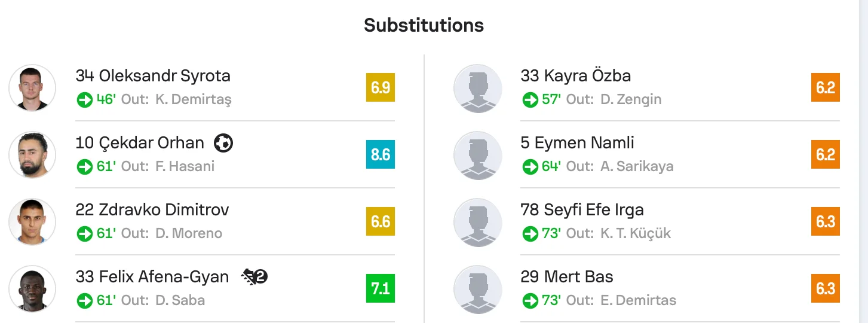The height and width of the screenshot is (323, 868).
Task: Open Oleksandr Syrota's player photo
Action: (32, 88)
